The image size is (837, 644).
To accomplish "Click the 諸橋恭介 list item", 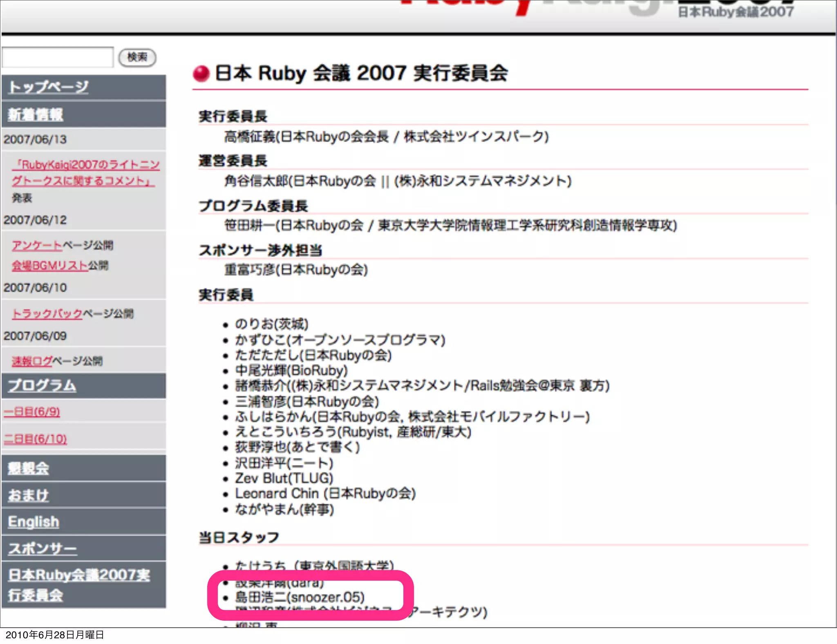I will click(x=422, y=386).
